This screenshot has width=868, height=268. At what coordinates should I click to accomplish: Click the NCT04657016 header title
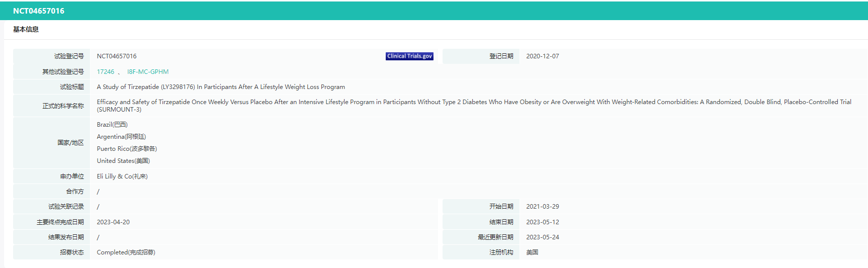[39, 11]
